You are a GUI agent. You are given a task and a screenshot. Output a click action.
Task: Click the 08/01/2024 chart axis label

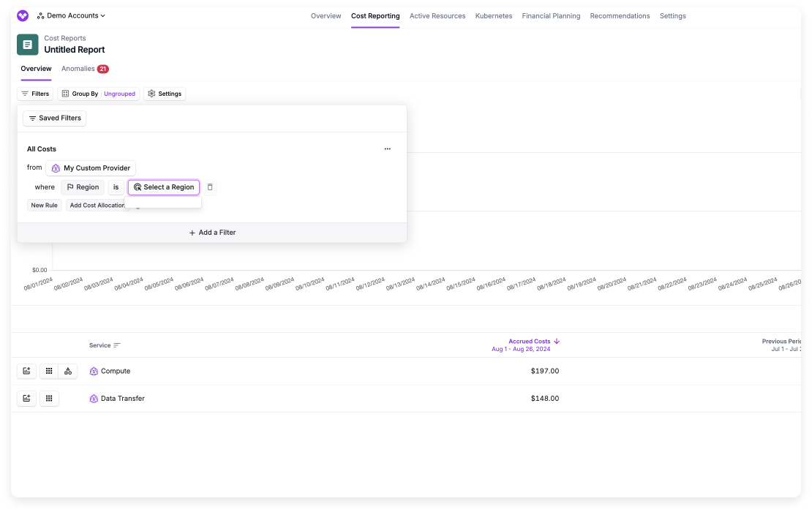coord(38,284)
